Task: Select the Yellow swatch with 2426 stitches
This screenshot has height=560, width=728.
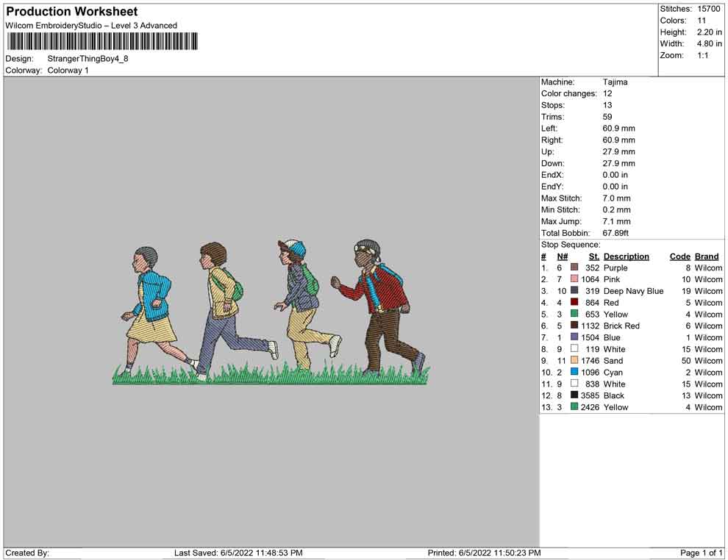Action: [x=574, y=407]
